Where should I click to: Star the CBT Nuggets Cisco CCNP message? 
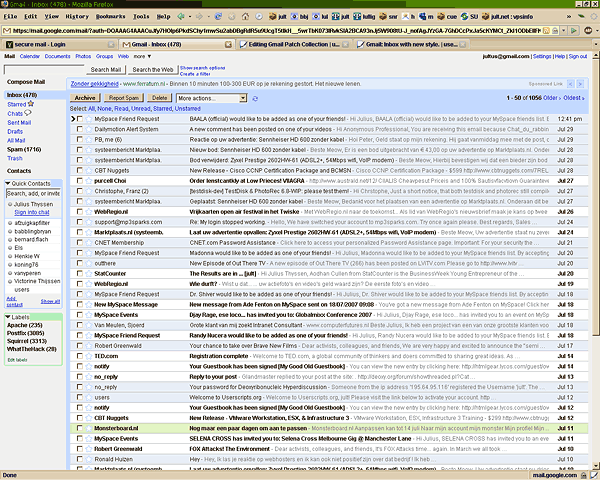pos(89,170)
